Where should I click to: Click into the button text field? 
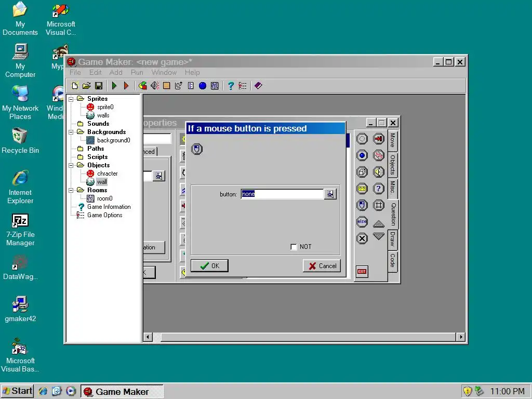click(x=282, y=194)
